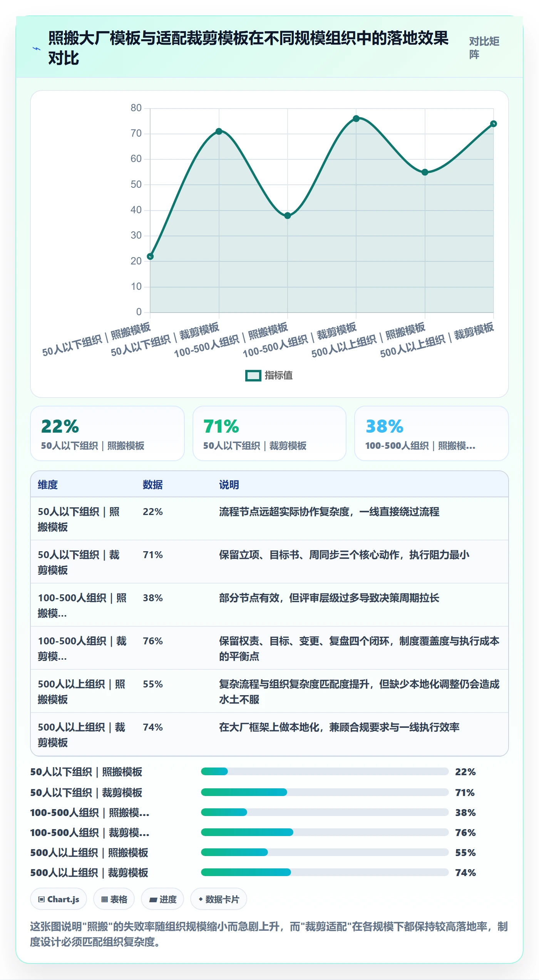Select the 数据卡片 chip
This screenshot has height=980, width=539.
[x=219, y=899]
